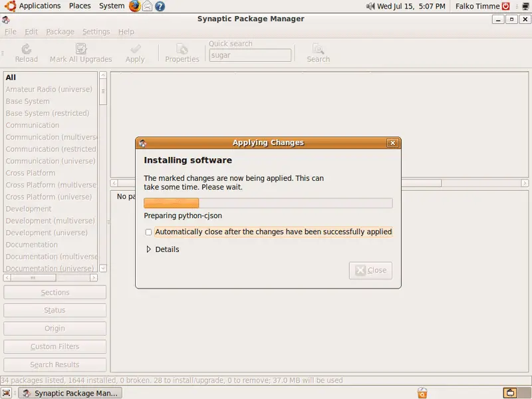Click the installation progress bar
Viewport: 532px width, 399px height.
point(268,203)
